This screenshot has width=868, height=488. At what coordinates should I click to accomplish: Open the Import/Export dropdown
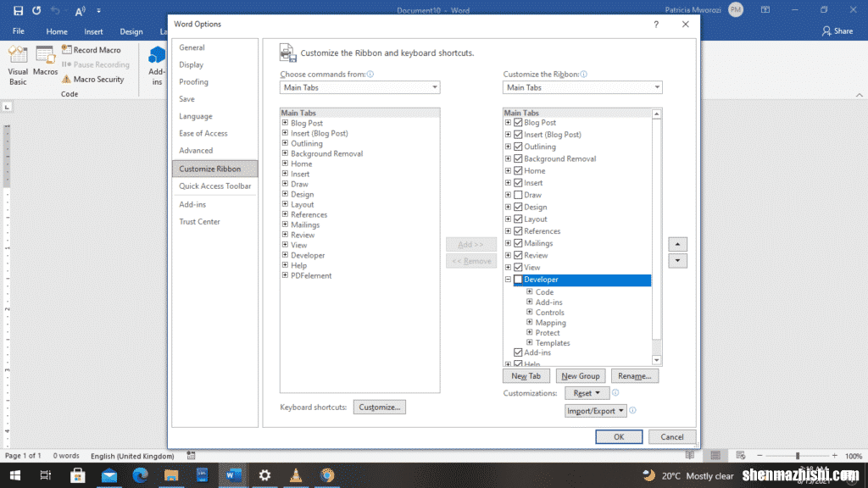[596, 411]
